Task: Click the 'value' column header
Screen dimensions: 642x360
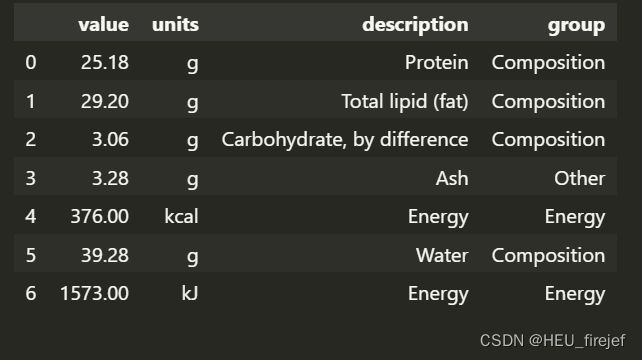Action: click(x=104, y=25)
